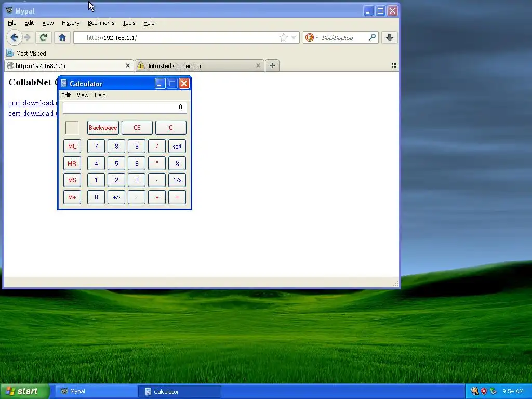Go back with the browser Back arrow
Image resolution: width=532 pixels, height=399 pixels.
(14, 37)
